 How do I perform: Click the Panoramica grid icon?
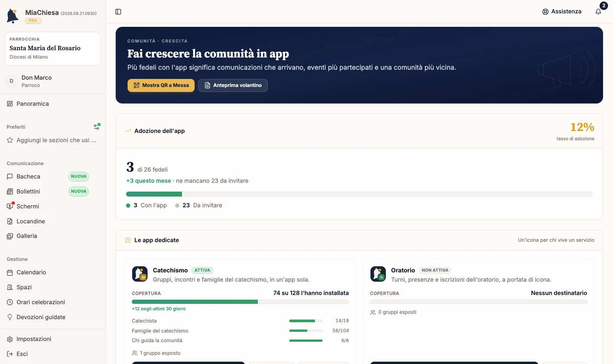(x=10, y=104)
